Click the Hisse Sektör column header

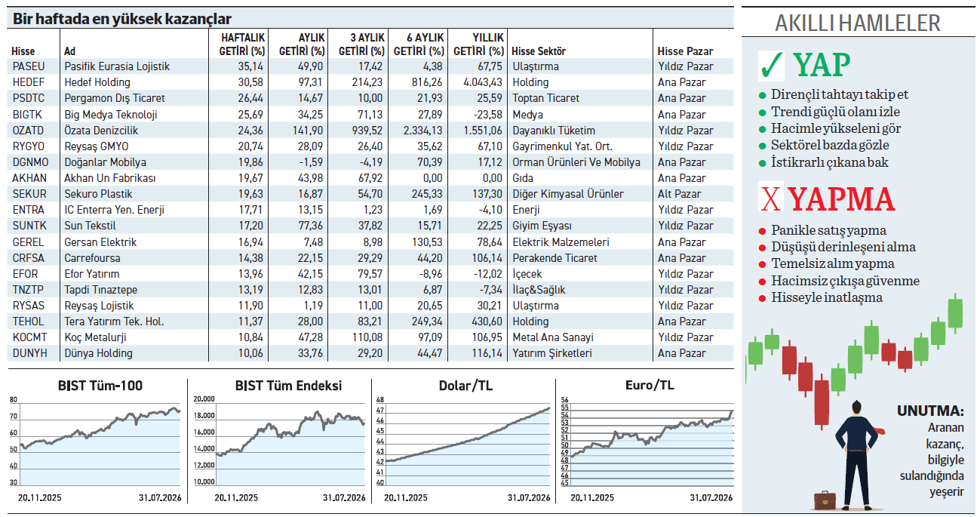(539, 51)
